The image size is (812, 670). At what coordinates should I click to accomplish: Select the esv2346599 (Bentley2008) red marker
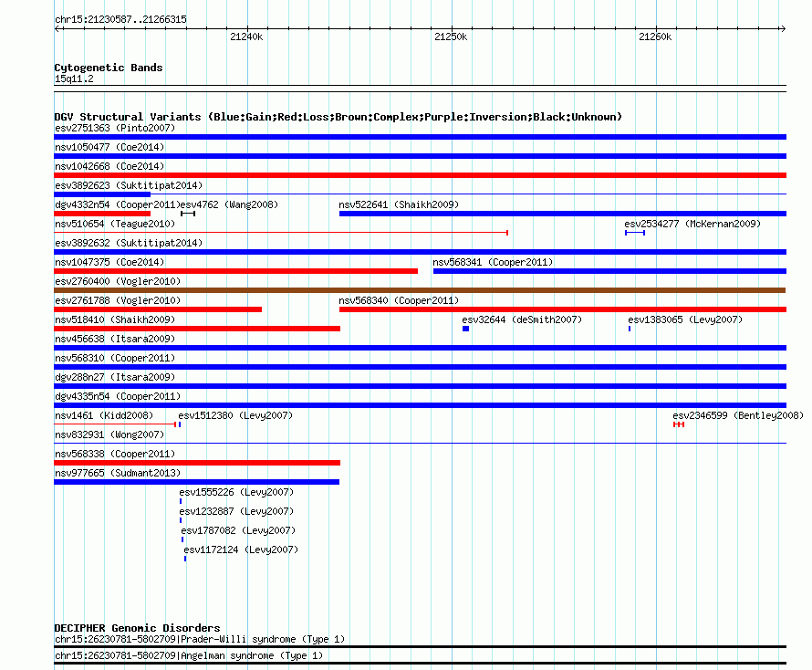tap(679, 424)
